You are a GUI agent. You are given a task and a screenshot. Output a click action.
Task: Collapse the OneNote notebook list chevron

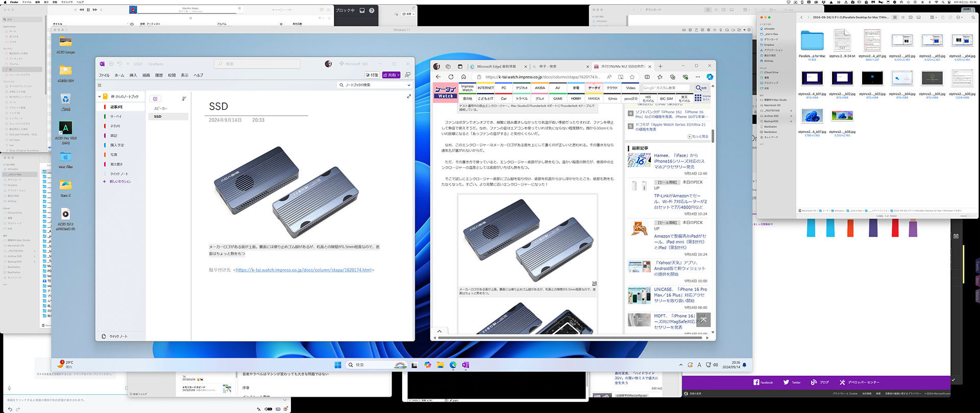point(100,96)
